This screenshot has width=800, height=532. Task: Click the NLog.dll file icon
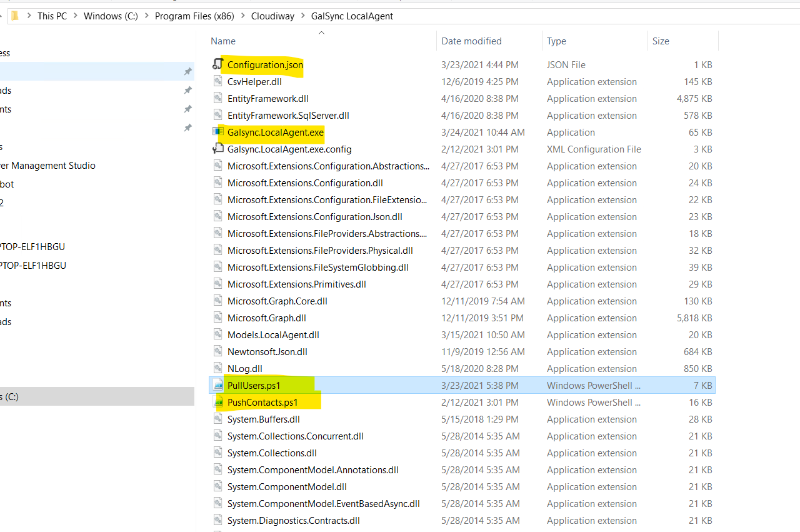tap(217, 368)
